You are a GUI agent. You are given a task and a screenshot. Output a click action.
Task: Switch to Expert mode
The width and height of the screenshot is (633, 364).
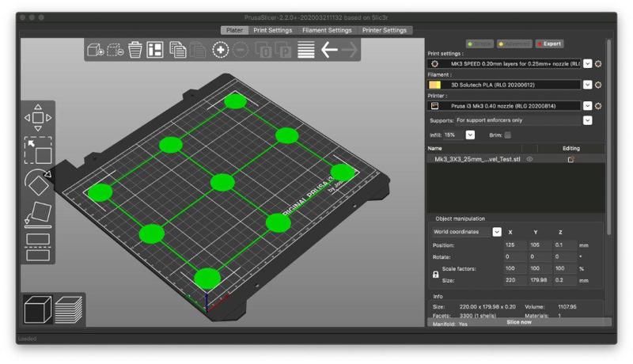[x=549, y=44]
